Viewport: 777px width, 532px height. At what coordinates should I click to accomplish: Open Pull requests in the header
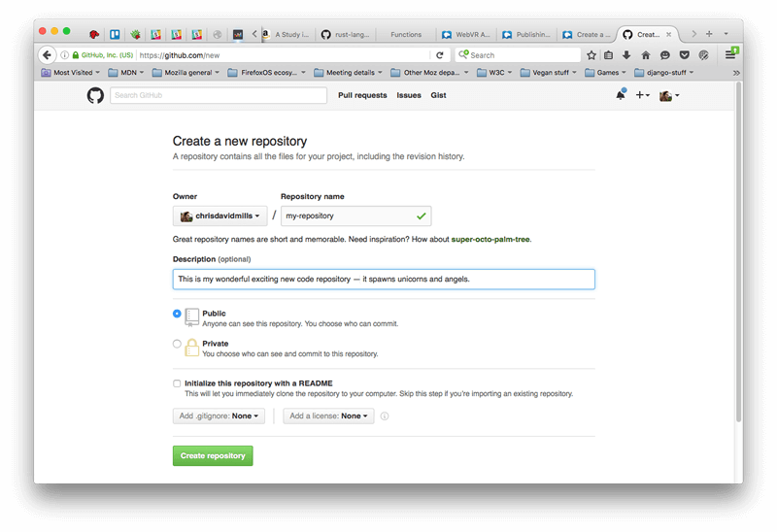362,95
